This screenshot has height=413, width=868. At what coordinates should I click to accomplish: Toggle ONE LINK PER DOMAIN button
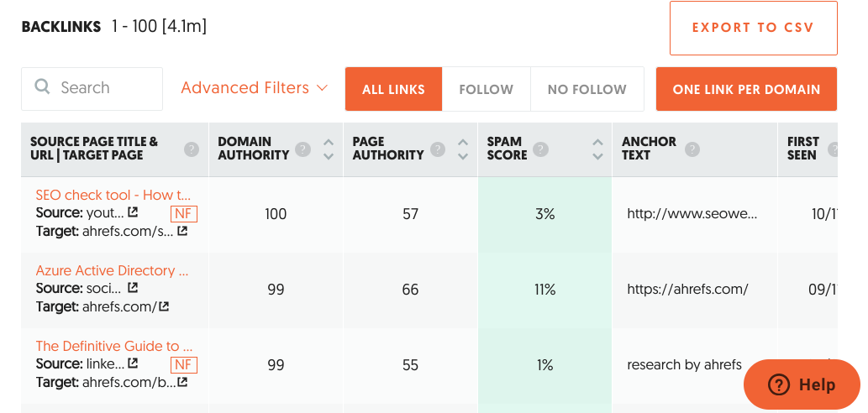tap(746, 89)
